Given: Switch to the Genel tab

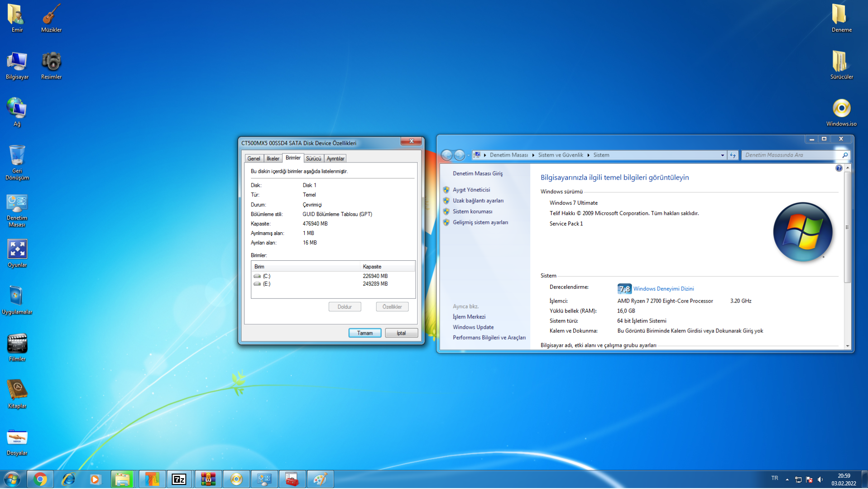Looking at the screenshot, I should tap(254, 158).
